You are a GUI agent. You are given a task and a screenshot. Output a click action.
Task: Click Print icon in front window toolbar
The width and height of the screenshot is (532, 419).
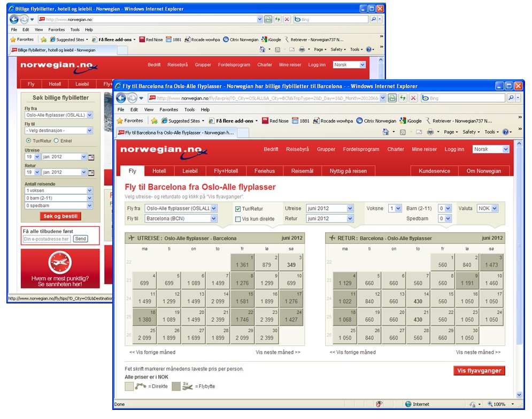click(x=430, y=132)
